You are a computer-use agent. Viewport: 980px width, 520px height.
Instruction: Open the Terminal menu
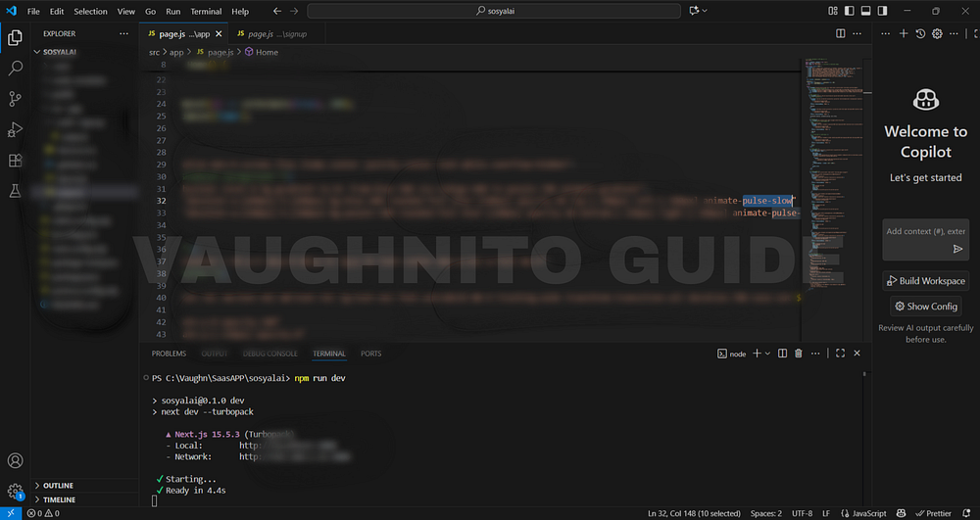206,11
